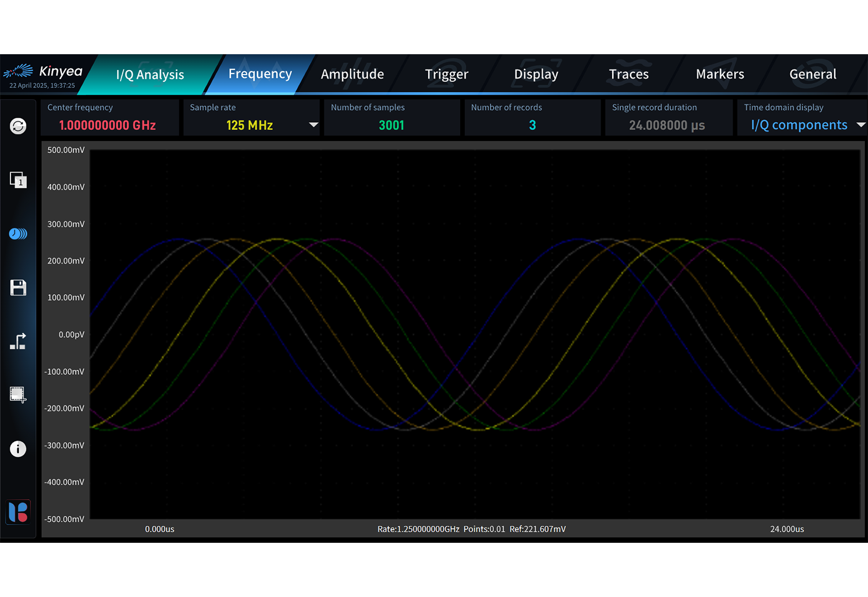Click the Number of records value
This screenshot has width=868, height=597.
point(532,125)
